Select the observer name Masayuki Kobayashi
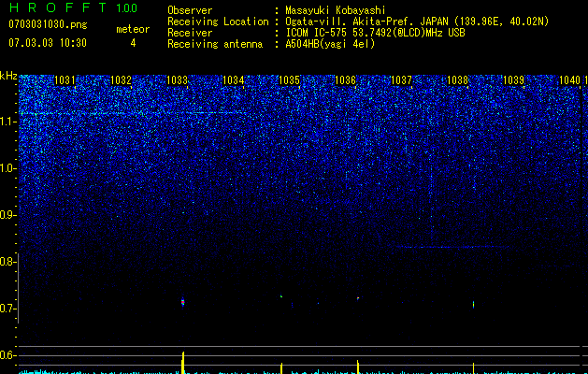588x374 pixels. pos(336,10)
